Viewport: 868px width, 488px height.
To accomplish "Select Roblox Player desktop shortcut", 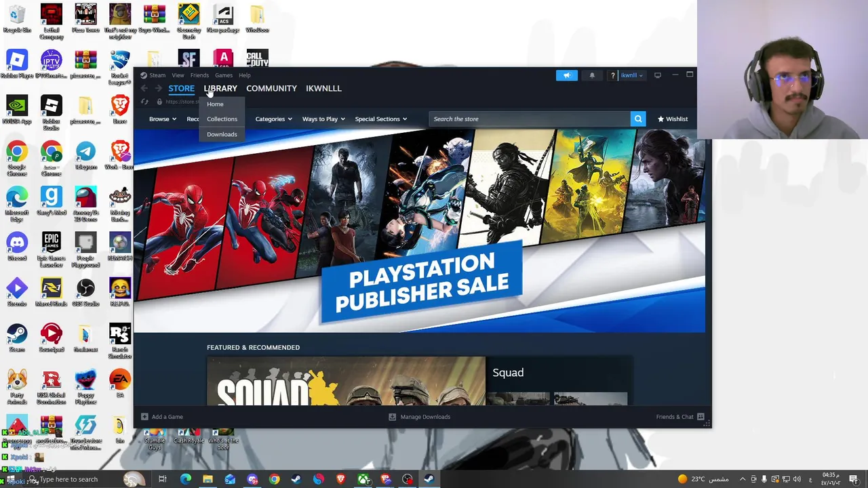I will click(x=17, y=64).
